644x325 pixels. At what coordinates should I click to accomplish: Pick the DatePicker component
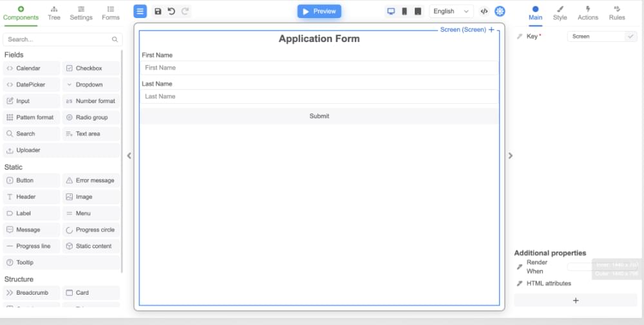(x=31, y=84)
